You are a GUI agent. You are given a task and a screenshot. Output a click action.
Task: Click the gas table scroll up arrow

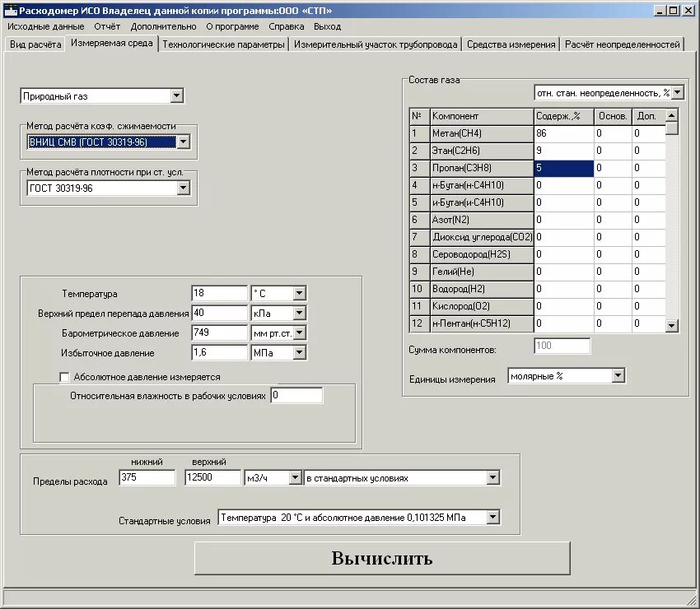tap(671, 115)
